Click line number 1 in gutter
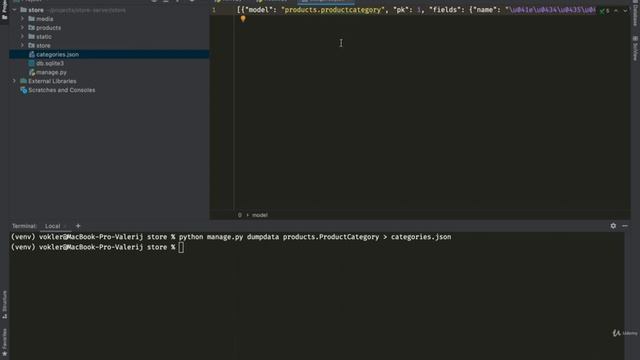Viewport: 640px width, 360px height. (213, 10)
